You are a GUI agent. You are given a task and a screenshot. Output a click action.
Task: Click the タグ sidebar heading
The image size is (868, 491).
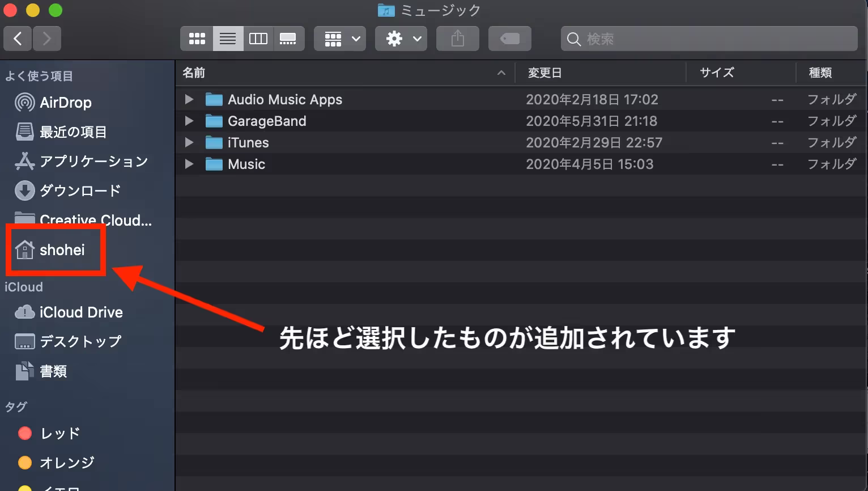pos(16,407)
